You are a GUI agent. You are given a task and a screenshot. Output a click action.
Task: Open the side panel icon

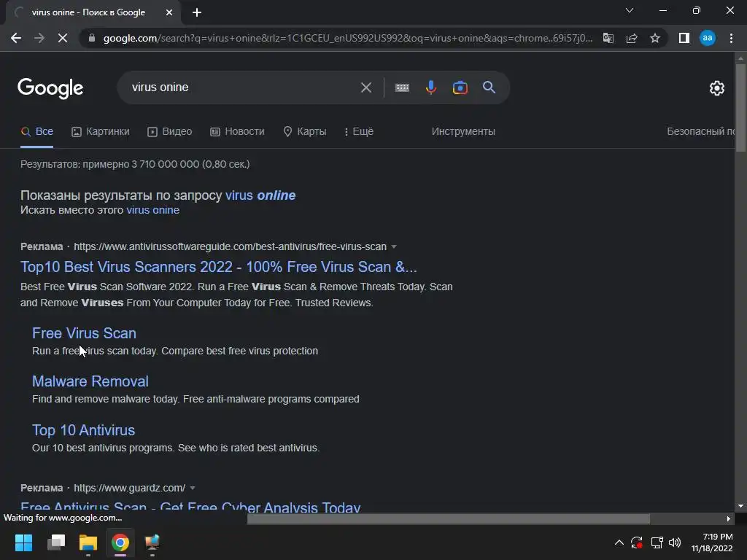point(684,38)
